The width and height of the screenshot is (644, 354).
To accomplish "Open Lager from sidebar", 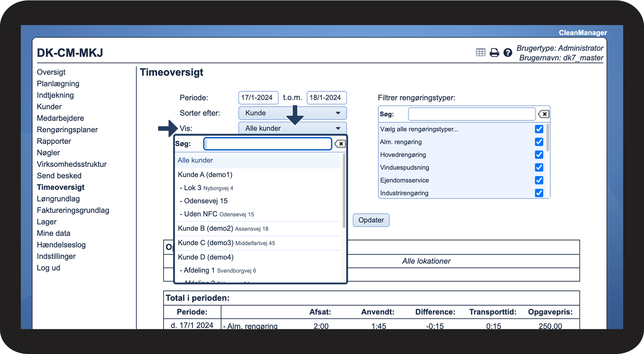I will pos(47,222).
